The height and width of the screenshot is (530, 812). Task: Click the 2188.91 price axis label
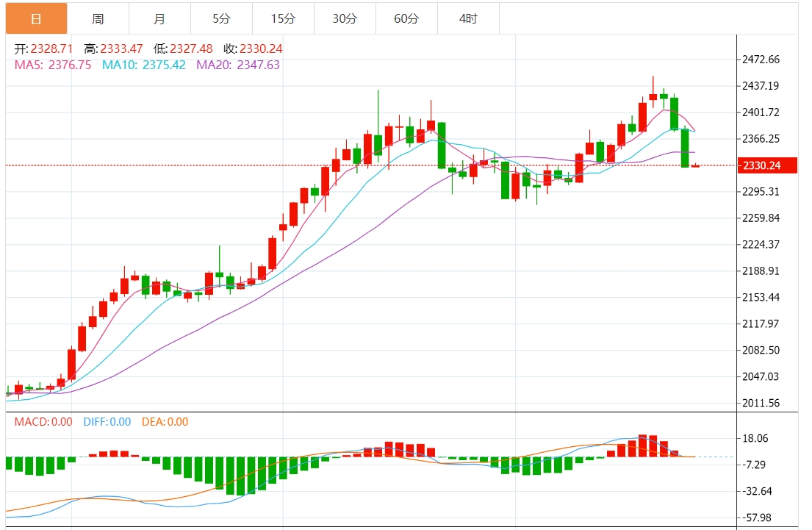tap(761, 271)
